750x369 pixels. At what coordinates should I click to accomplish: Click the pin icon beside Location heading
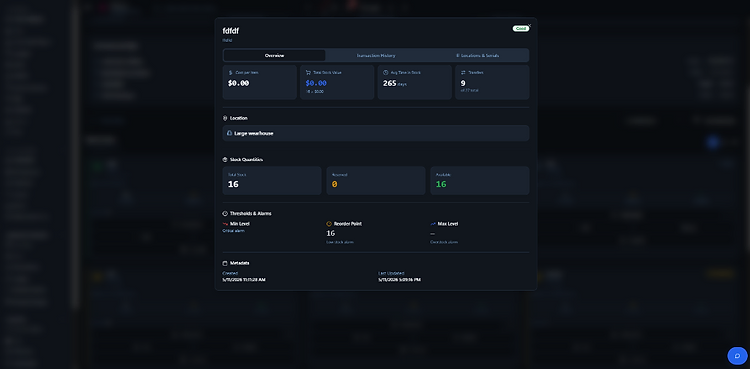pyautogui.click(x=225, y=118)
